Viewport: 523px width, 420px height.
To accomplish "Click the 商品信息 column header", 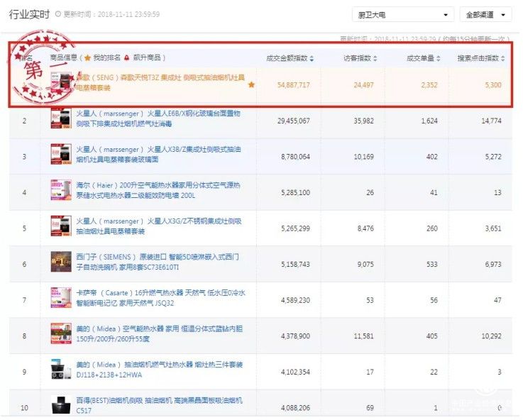I will 62,58.
